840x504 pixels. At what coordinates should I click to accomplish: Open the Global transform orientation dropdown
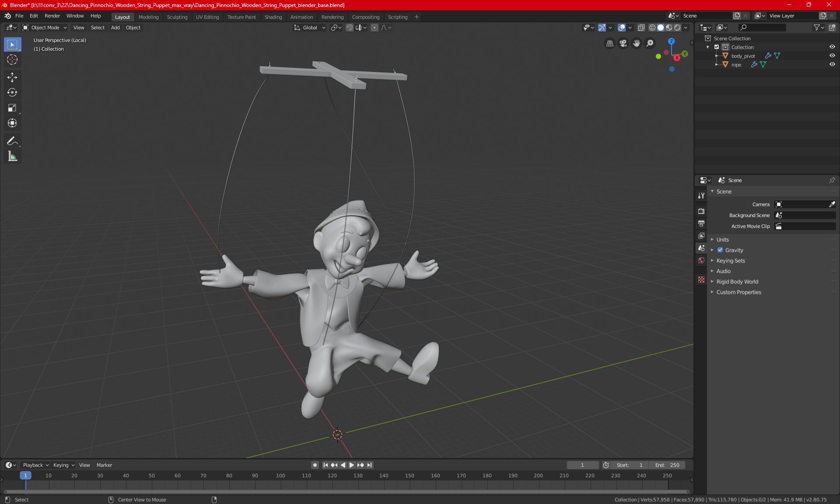click(310, 28)
